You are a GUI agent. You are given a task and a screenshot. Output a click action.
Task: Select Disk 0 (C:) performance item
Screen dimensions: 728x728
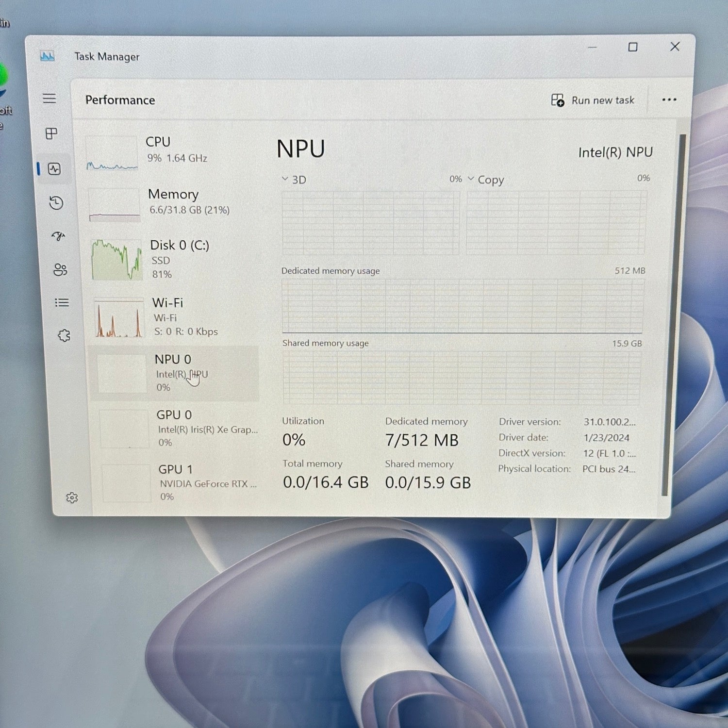[175, 260]
